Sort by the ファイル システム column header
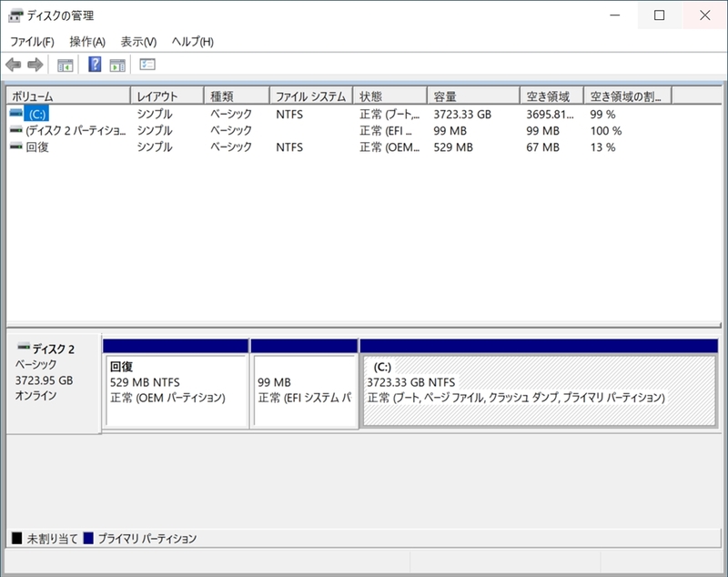 310,96
